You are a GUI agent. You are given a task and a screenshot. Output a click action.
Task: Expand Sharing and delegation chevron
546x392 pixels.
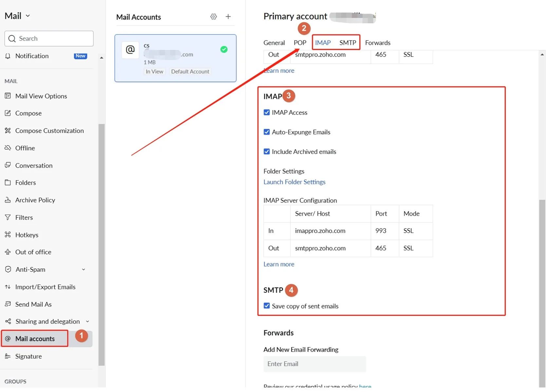(x=87, y=321)
